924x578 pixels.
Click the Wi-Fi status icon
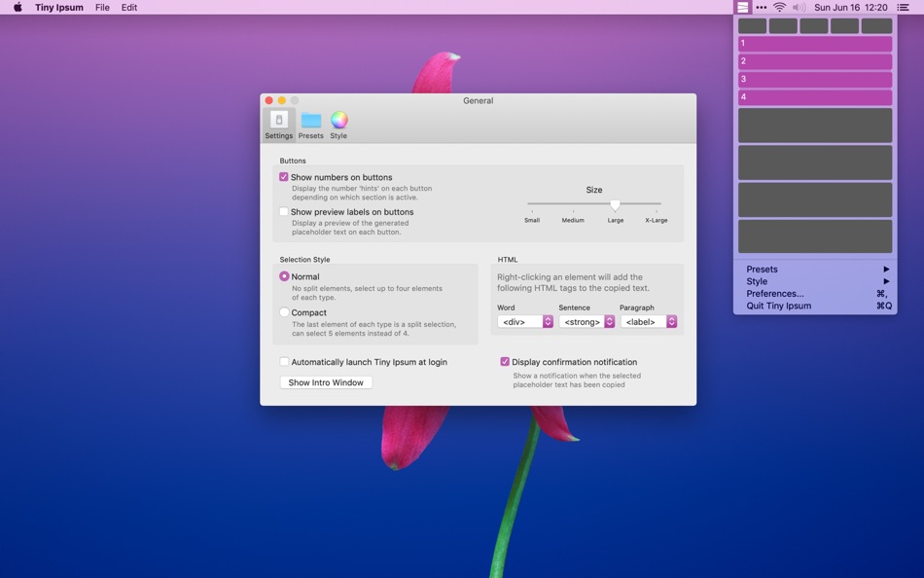coord(779,7)
